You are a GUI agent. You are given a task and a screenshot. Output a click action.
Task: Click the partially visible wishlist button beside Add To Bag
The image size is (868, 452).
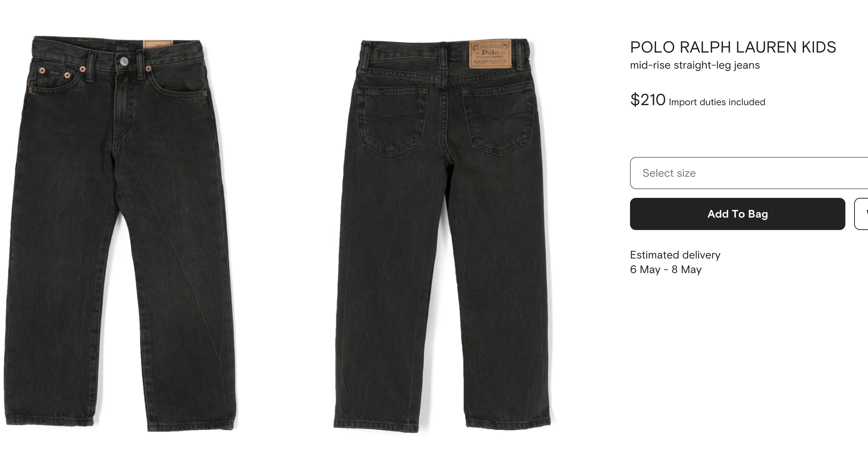(x=861, y=214)
